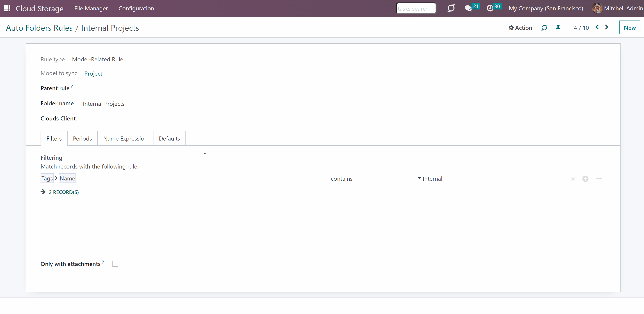The width and height of the screenshot is (644, 314).
Task: Open Name field path selector
Action: click(x=67, y=178)
